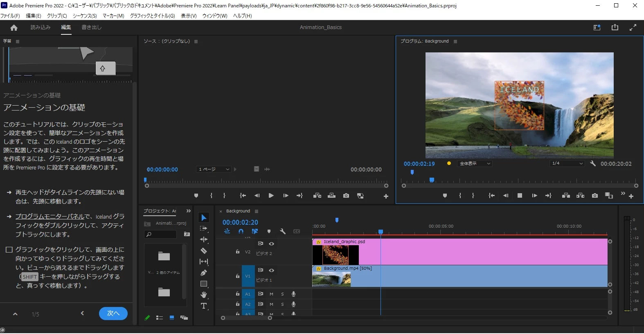Add marker in timeline panel
The width and height of the screenshot is (644, 334).
[269, 231]
